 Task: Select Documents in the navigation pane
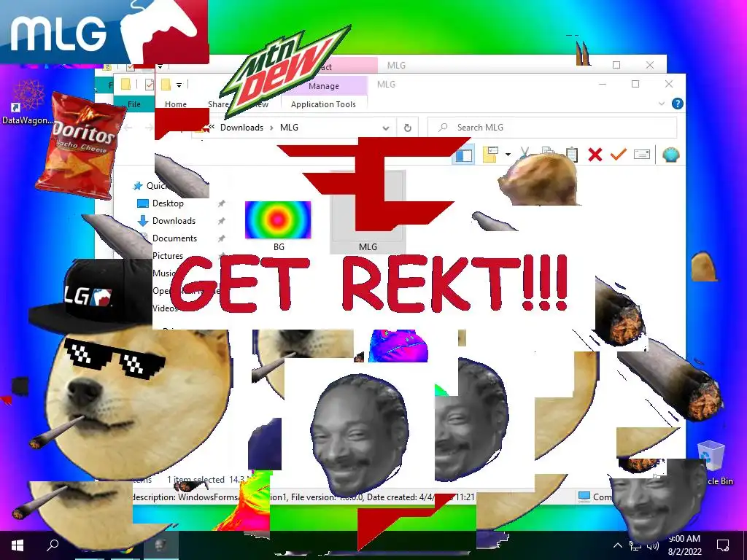click(174, 238)
